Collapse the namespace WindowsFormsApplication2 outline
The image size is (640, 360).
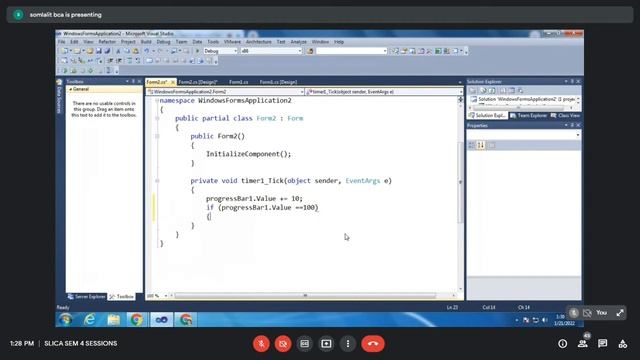157,100
